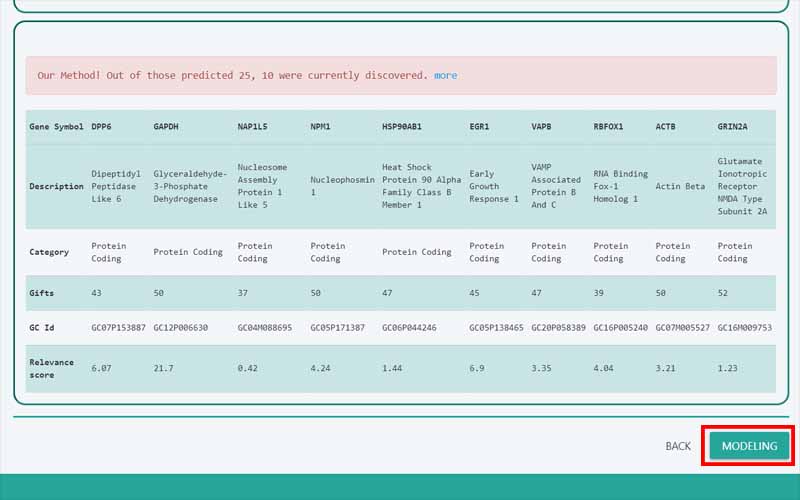Click the NPM1 gene symbol
800x500 pixels.
click(x=320, y=128)
